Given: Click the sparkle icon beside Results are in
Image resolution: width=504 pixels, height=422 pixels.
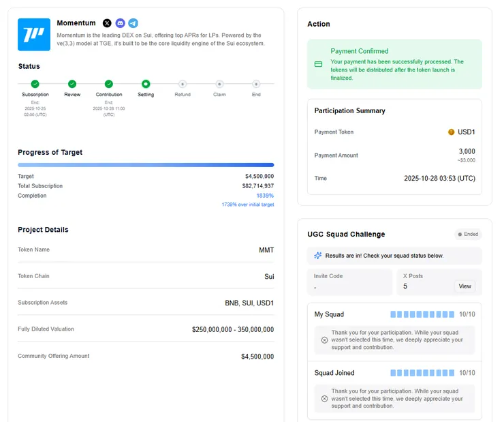Looking at the screenshot, I should pyautogui.click(x=317, y=256).
